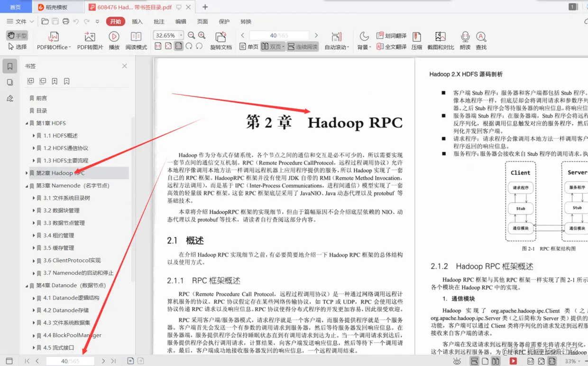Screen dimensions: 588x366
Task: Open a new tab with plus button
Action: tap(205, 7)
